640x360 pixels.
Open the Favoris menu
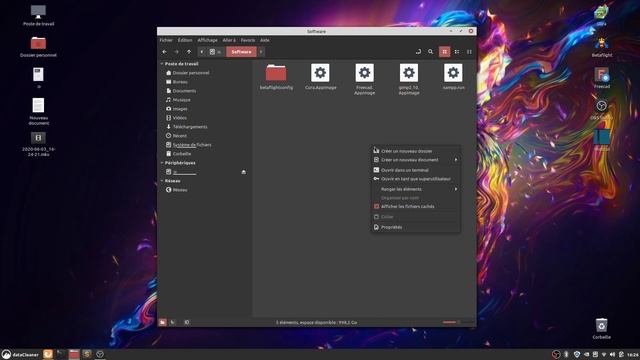click(x=247, y=40)
